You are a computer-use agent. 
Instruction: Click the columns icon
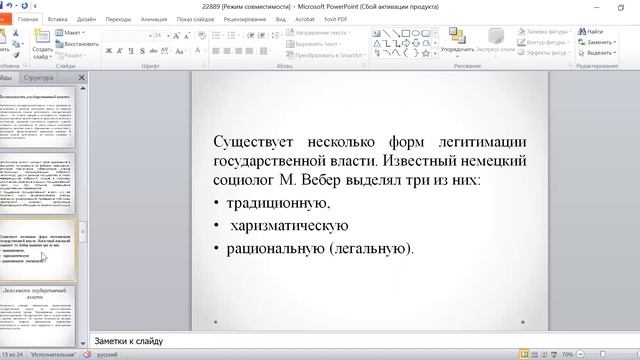point(264,51)
